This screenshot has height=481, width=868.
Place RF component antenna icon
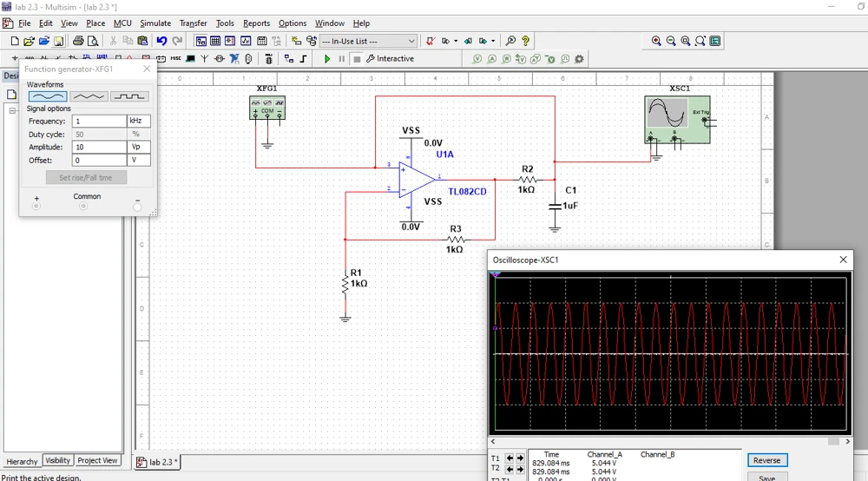click(x=204, y=58)
